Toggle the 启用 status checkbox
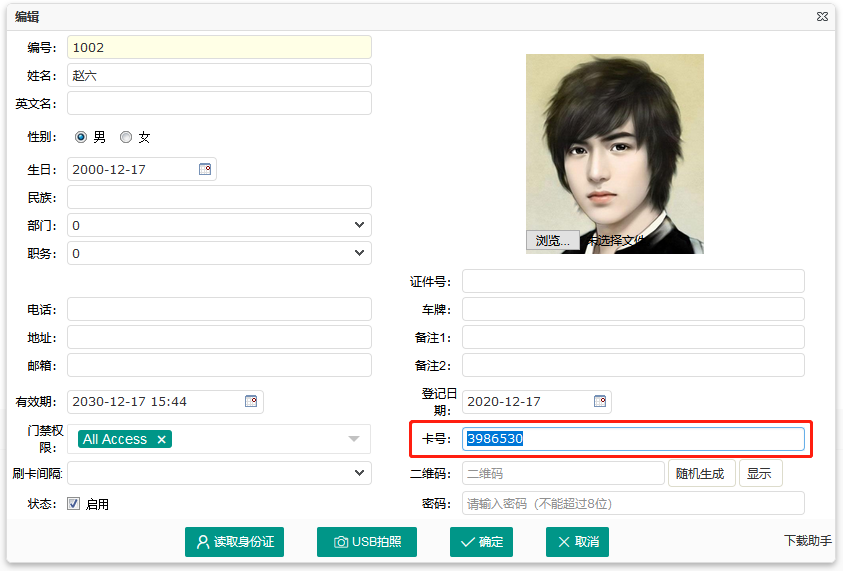The image size is (843, 571). [x=74, y=503]
